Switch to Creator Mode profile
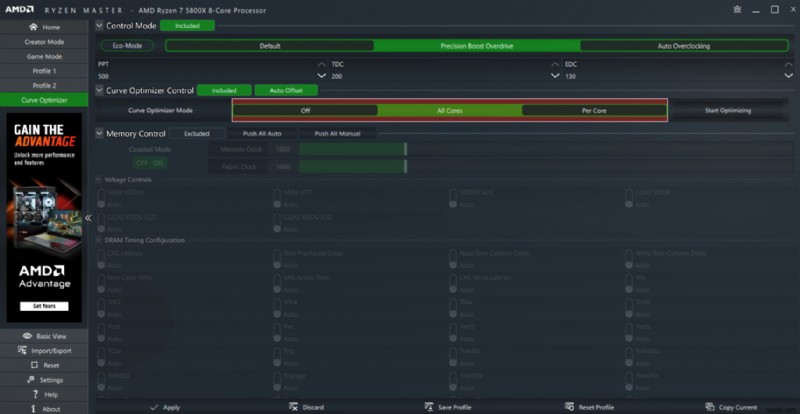The height and width of the screenshot is (414, 800). (44, 42)
